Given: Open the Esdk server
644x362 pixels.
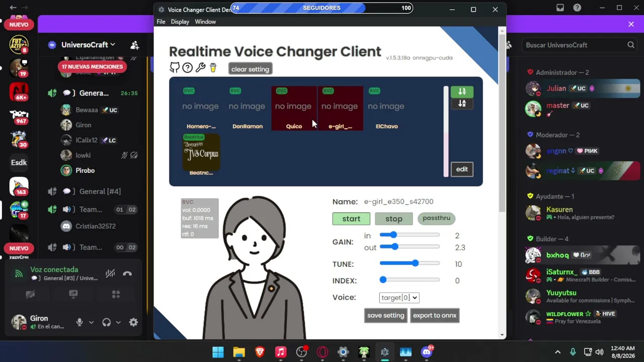Looking at the screenshot, I should click(x=19, y=163).
